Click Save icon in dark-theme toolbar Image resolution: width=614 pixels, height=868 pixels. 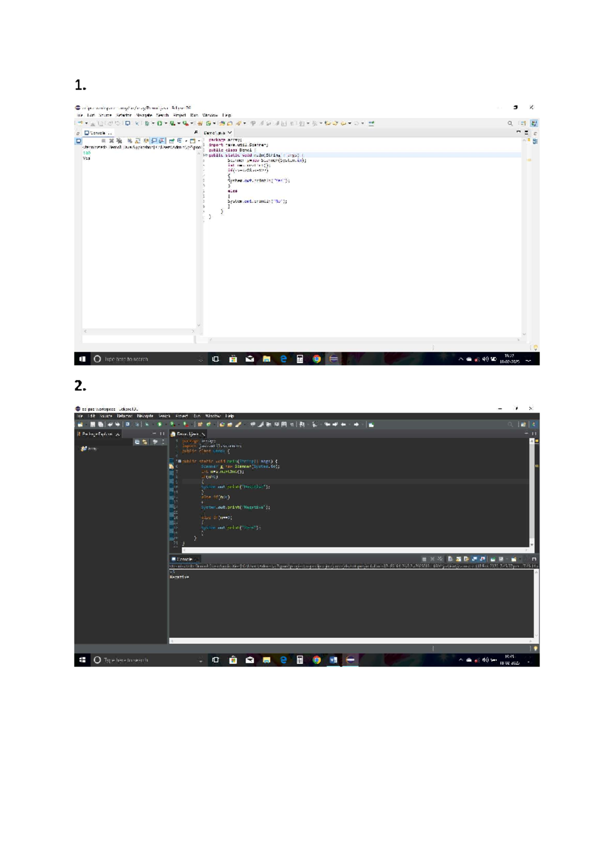(x=93, y=424)
